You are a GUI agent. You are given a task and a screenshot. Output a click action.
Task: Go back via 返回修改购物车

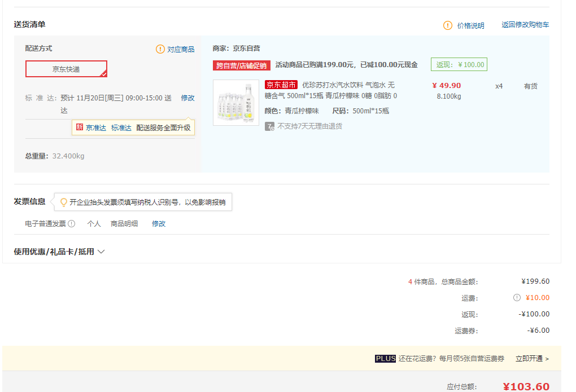(525, 25)
